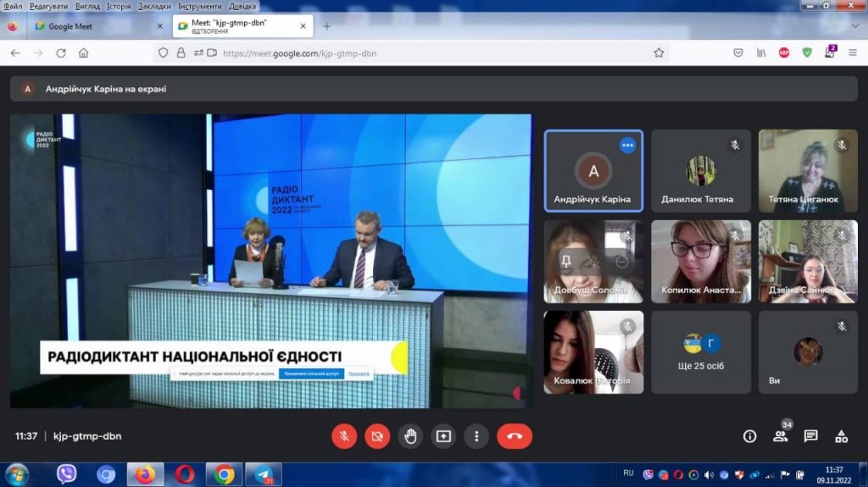
Task: Open Telegram from the Windows taskbar
Action: 264,474
